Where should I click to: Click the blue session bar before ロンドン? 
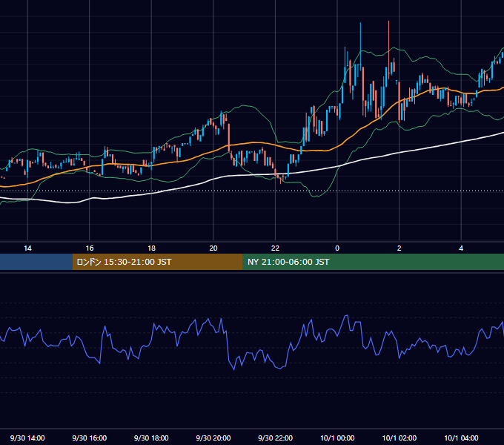click(36, 262)
